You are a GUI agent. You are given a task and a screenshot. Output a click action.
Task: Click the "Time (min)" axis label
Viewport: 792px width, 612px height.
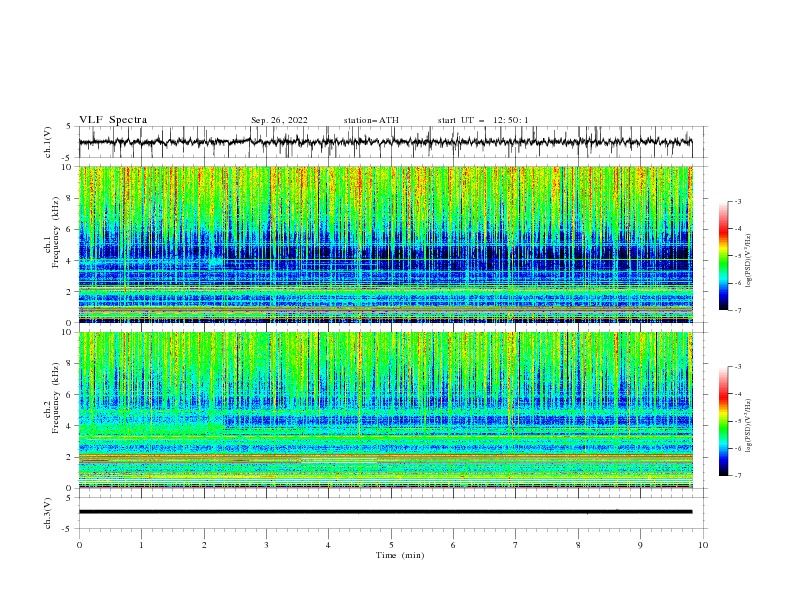pyautogui.click(x=400, y=555)
